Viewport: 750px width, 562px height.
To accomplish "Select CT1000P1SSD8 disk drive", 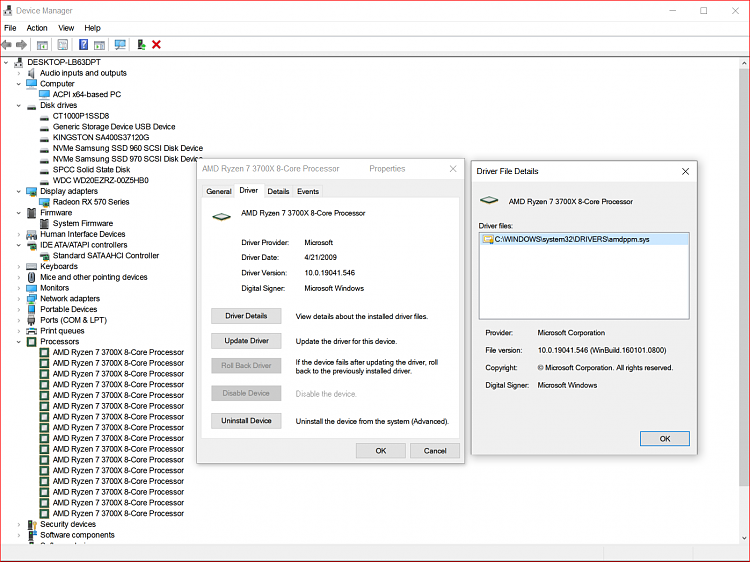I will coord(81,116).
